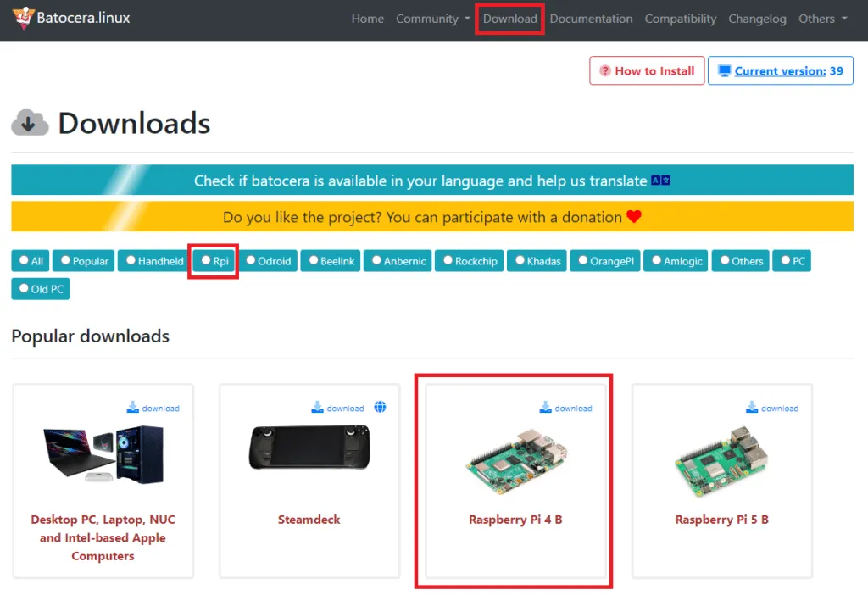Screen dimensions: 868x595
Task: Click the heart icon in the donation banner
Action: tap(632, 217)
